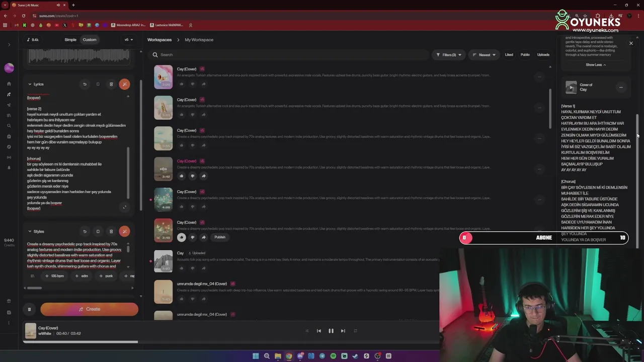
Task: Open the Newest sort dropdown
Action: tap(484, 55)
